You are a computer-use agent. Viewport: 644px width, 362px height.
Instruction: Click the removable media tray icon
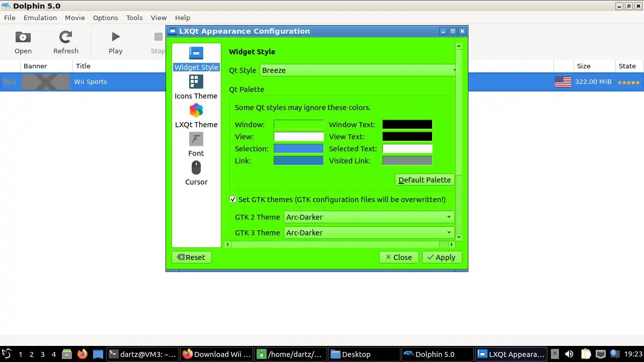pos(554,354)
